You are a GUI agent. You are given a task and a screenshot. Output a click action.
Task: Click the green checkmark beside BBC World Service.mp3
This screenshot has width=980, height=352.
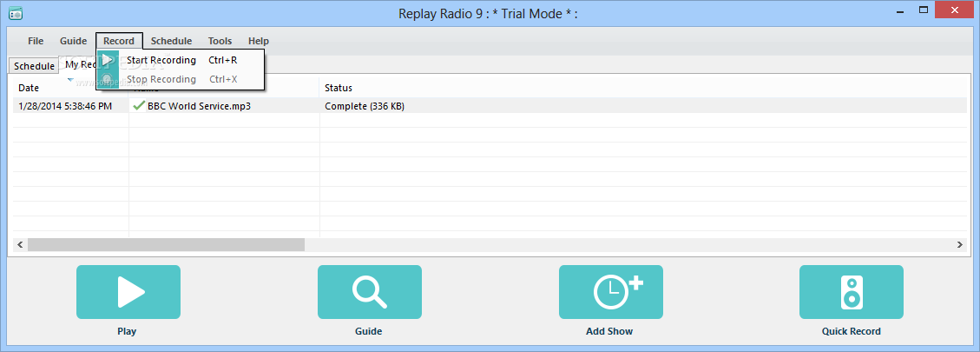point(139,106)
